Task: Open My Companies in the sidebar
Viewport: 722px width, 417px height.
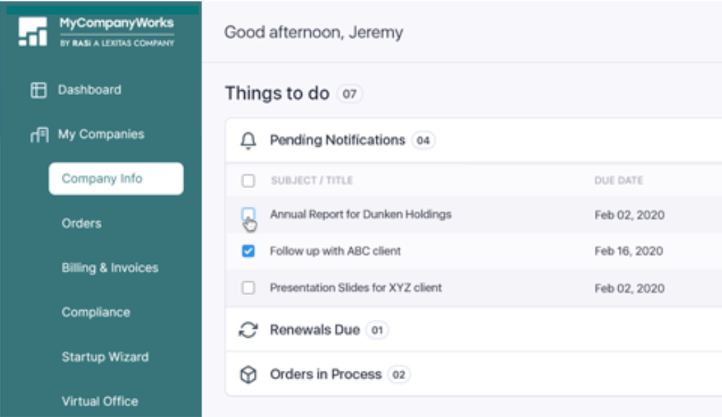Action: pyautogui.click(x=101, y=134)
